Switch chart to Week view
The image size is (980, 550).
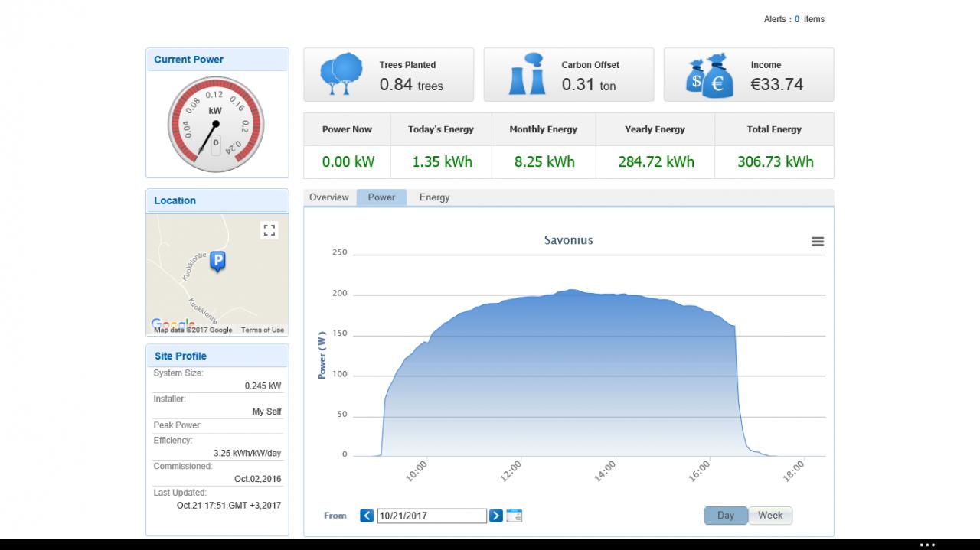770,516
